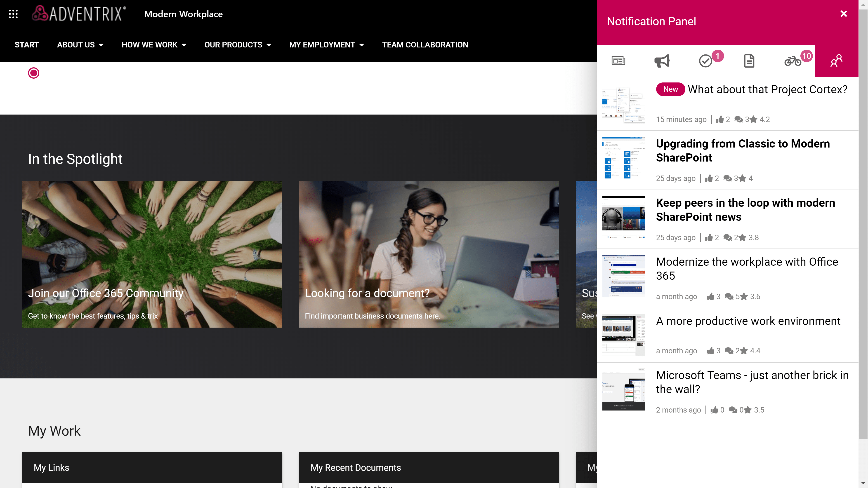Screen dimensions: 868x488
Task: Open A more productive work environment article
Action: (x=748, y=321)
